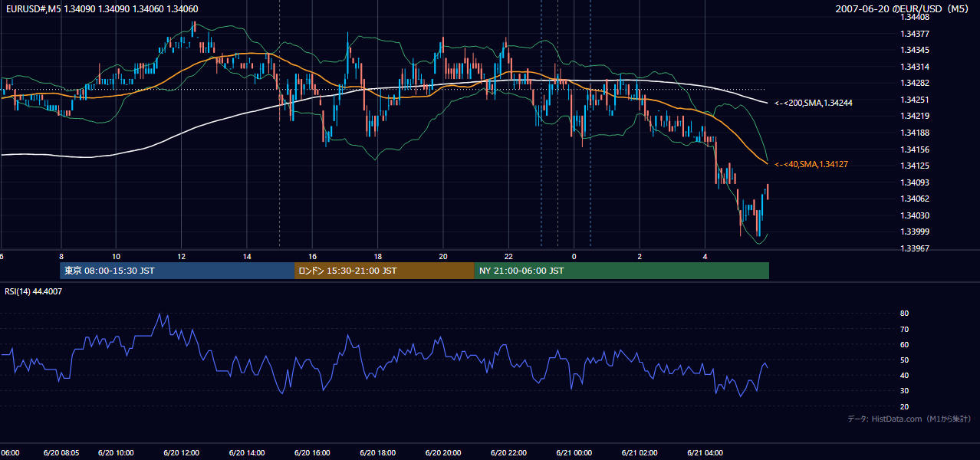Click the 6/20 18:00 time label
Screen dimensions: 980x460
point(378,453)
